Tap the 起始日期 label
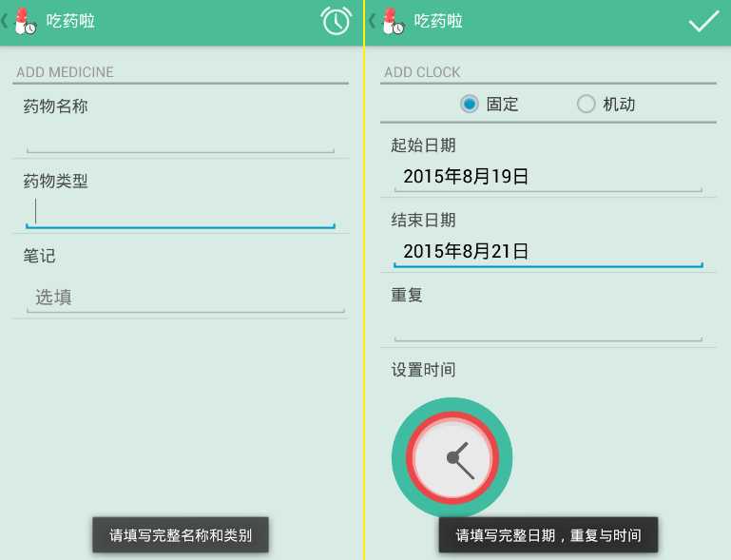 tap(423, 145)
